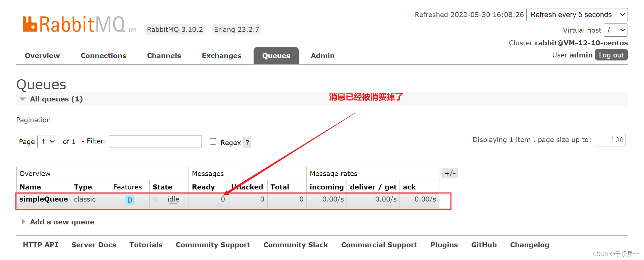
Task: Open the Plugins link
Action: pyautogui.click(x=444, y=245)
